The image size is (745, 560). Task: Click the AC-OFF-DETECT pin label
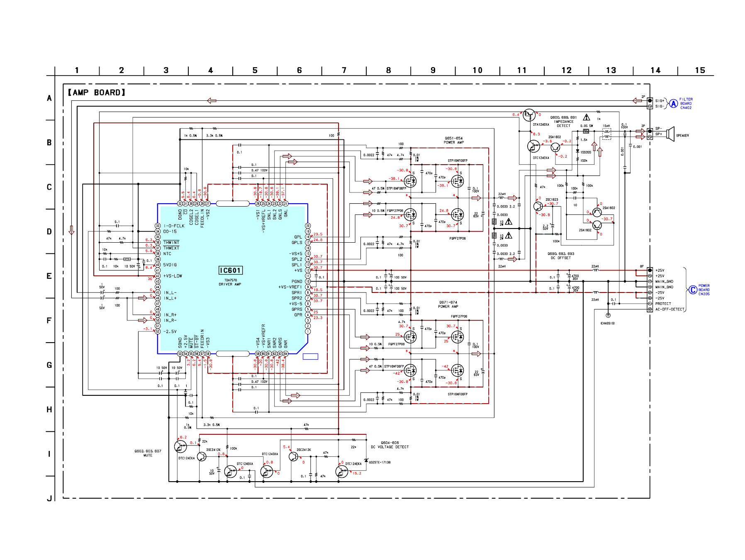pyautogui.click(x=670, y=309)
